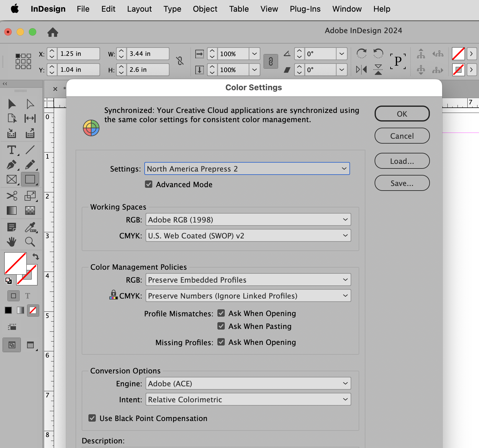Open the Settings presets dropdown
479x448 pixels.
247,168
